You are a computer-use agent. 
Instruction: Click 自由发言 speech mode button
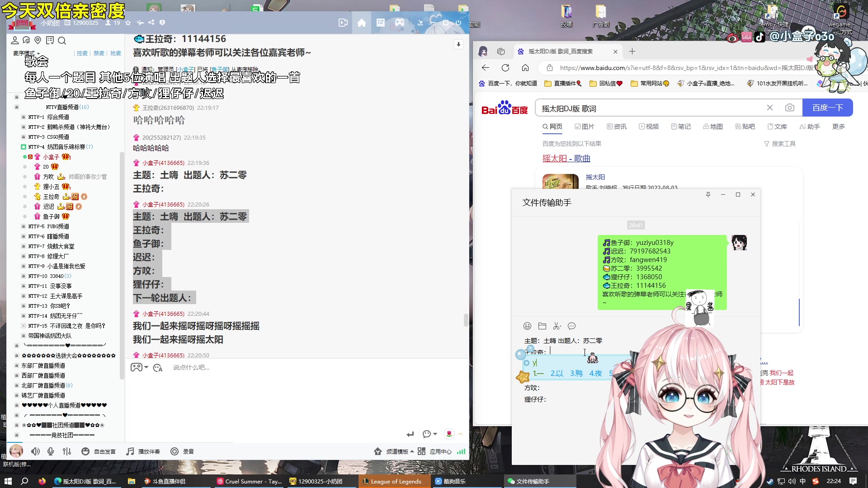(x=99, y=451)
